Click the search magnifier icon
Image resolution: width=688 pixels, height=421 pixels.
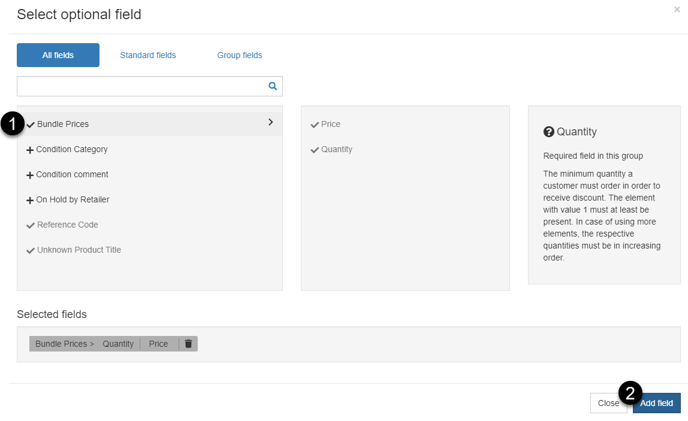coord(272,86)
